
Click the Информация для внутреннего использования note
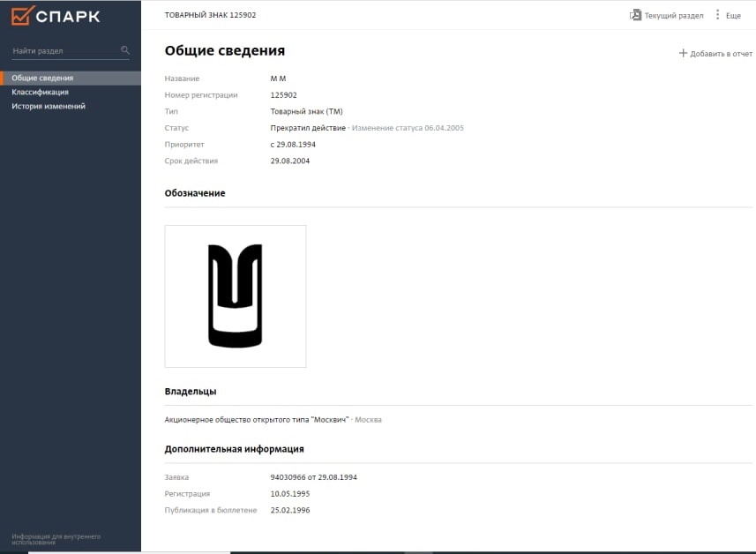click(x=56, y=539)
